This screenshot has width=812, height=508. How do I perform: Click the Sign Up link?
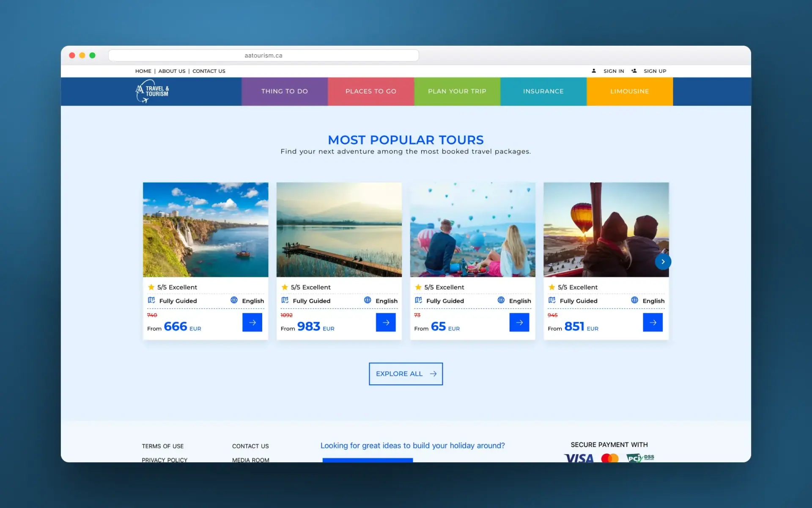point(655,71)
